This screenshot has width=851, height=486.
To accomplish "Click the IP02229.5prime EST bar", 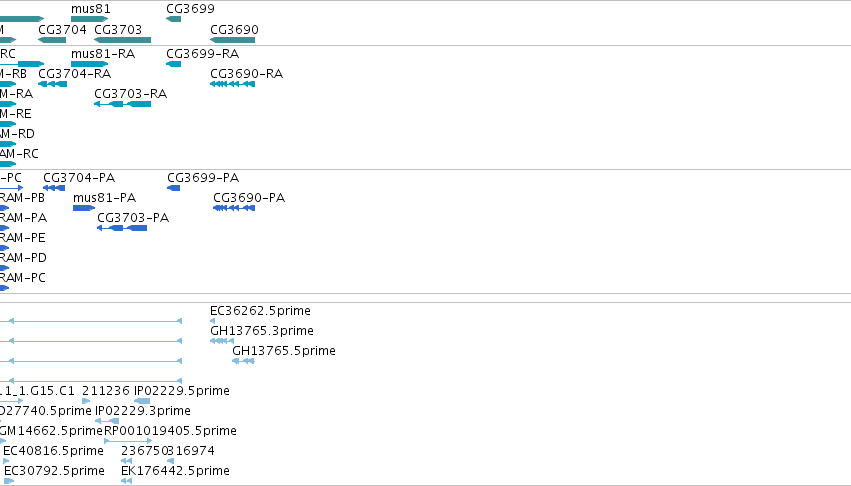I will click(142, 401).
